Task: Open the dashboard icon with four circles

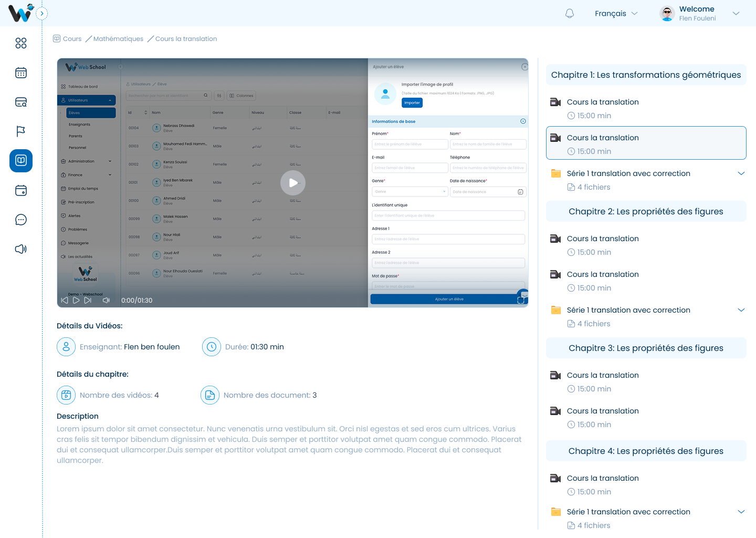Action: 21,43
